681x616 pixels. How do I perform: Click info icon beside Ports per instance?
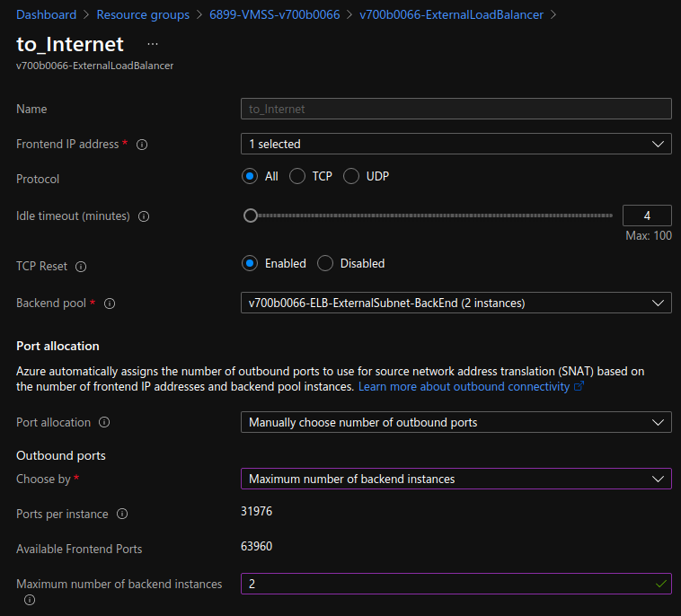coord(122,515)
